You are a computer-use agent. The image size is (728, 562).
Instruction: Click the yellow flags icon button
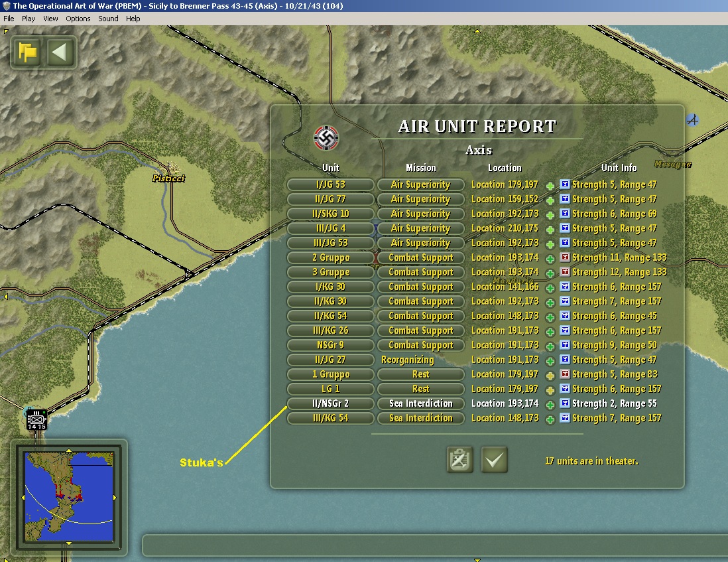[28, 52]
